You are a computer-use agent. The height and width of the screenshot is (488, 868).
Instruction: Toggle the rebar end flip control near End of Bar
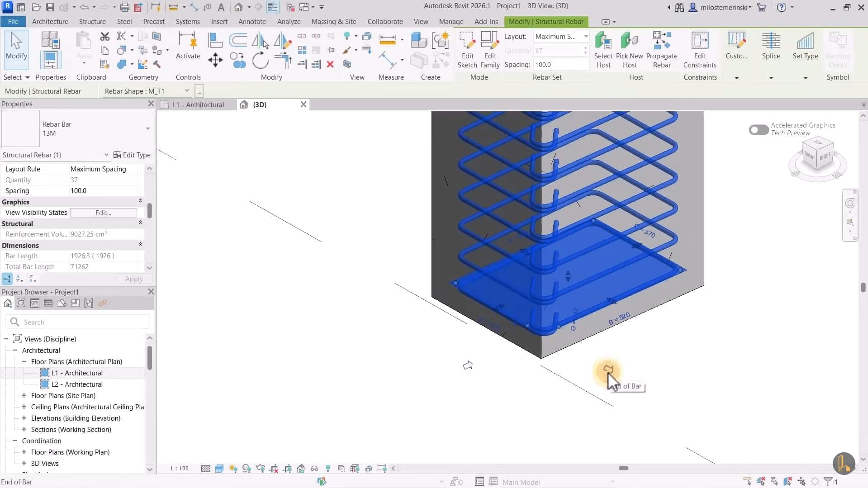[608, 370]
